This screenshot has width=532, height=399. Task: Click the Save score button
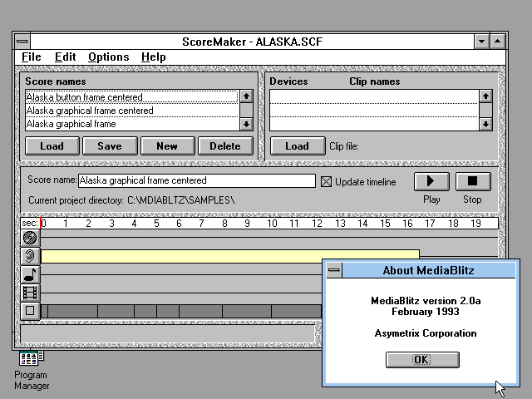(110, 146)
